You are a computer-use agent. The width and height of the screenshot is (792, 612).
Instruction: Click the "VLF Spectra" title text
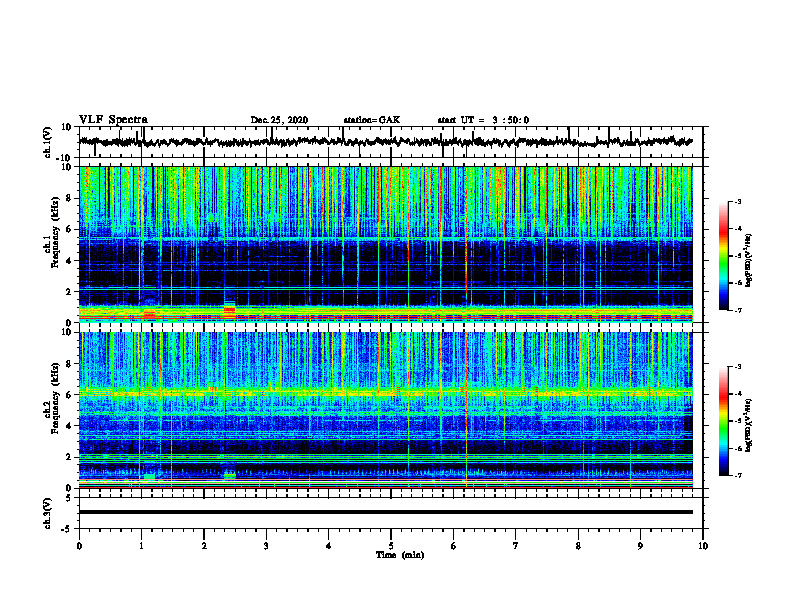[x=113, y=119]
